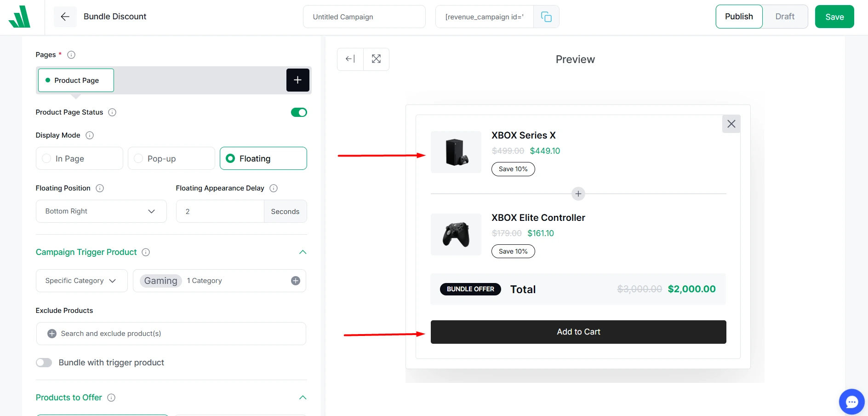Viewport: 868px width, 416px height.
Task: Click the Search and exclude products field
Action: tap(171, 334)
